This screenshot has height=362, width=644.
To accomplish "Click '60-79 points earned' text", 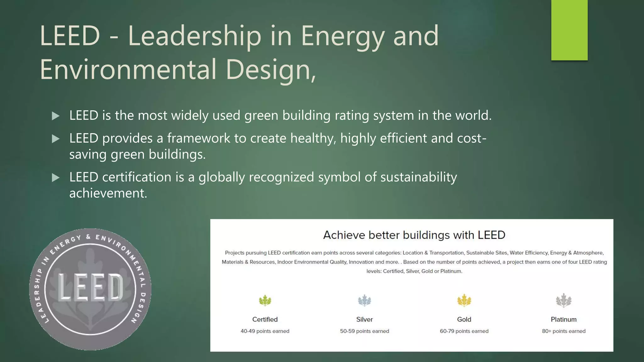I will 464,331.
